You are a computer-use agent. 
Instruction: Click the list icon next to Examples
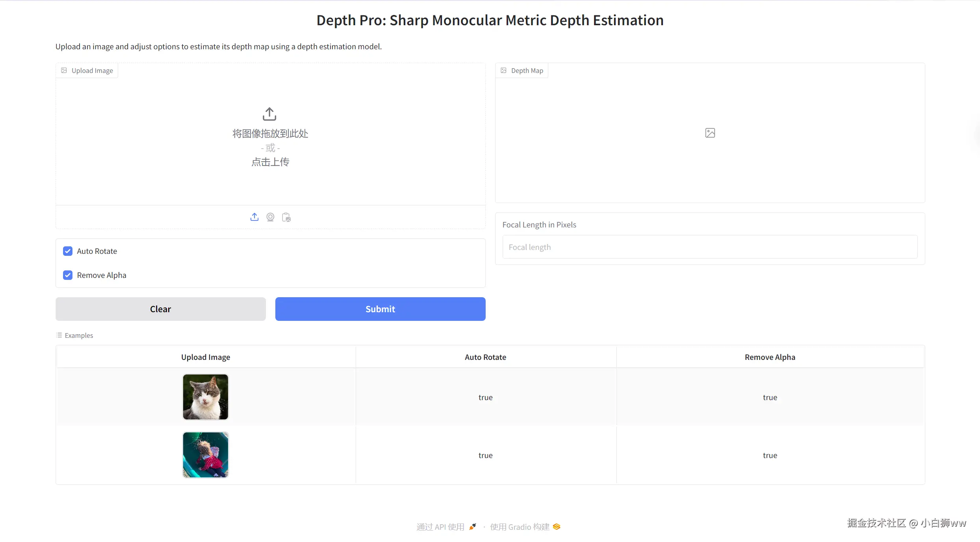tap(59, 335)
